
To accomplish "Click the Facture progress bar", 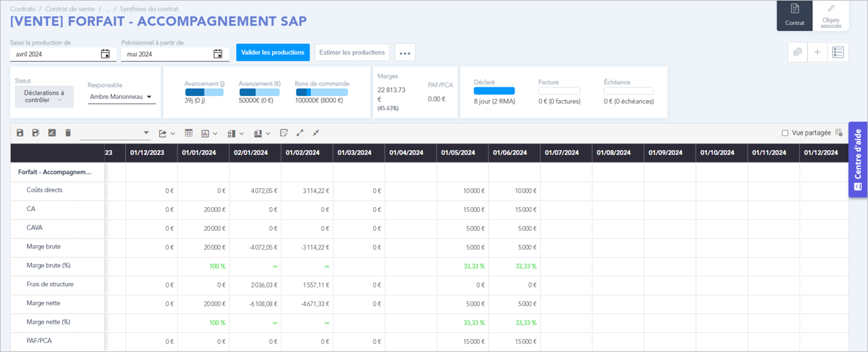I will pos(559,91).
